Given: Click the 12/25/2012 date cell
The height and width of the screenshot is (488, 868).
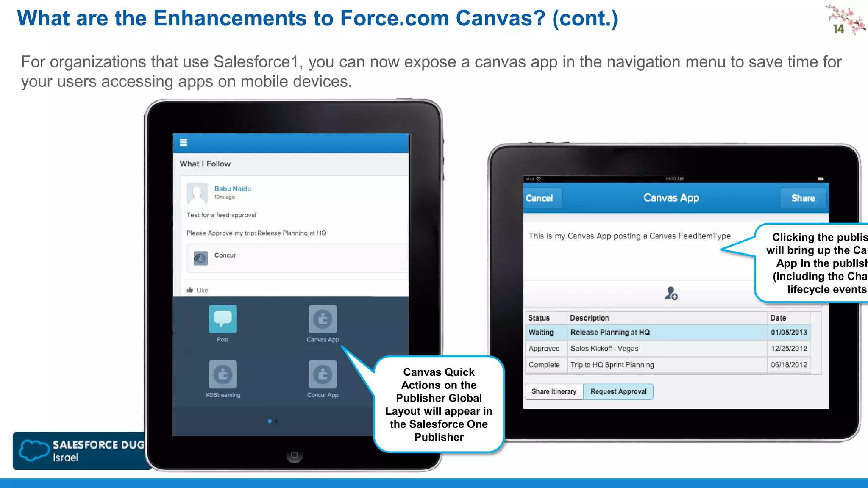Looking at the screenshot, I should [789, 349].
